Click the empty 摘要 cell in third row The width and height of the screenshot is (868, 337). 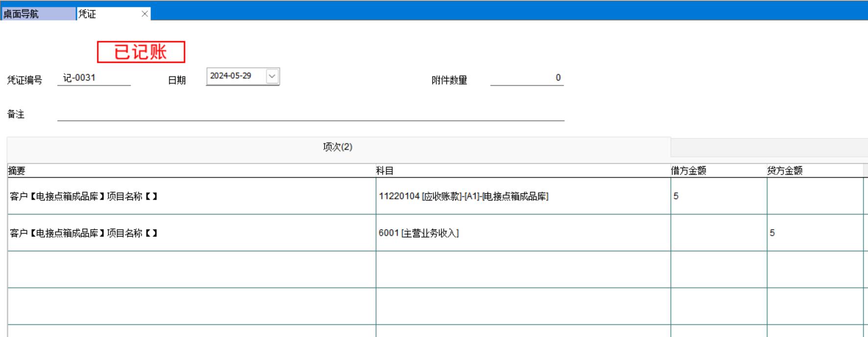[191, 269]
